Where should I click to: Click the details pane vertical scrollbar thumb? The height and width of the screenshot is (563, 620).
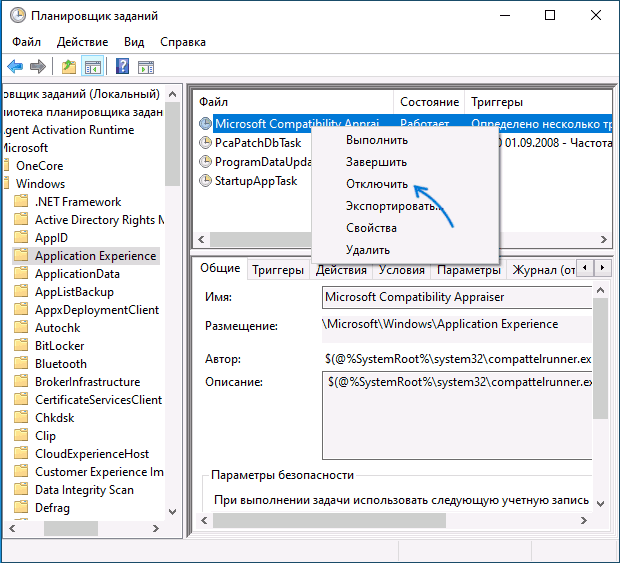[x=601, y=358]
